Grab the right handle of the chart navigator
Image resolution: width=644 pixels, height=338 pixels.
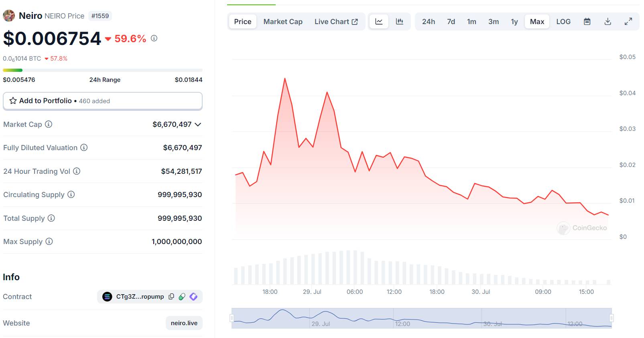coord(611,318)
